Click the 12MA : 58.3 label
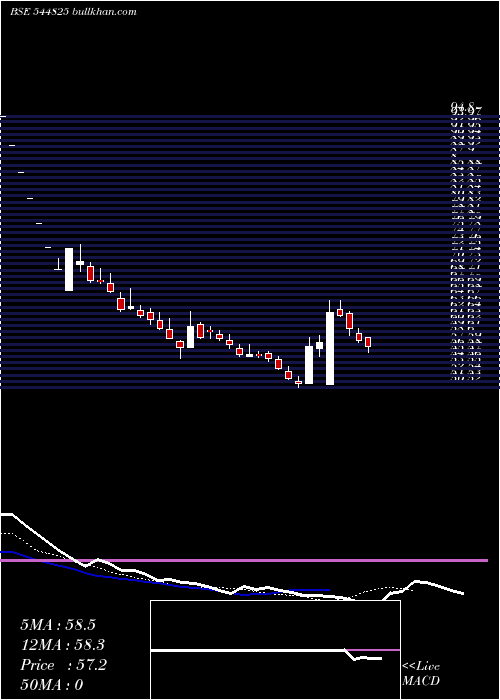This screenshot has height=700, width=500. pos(63,645)
